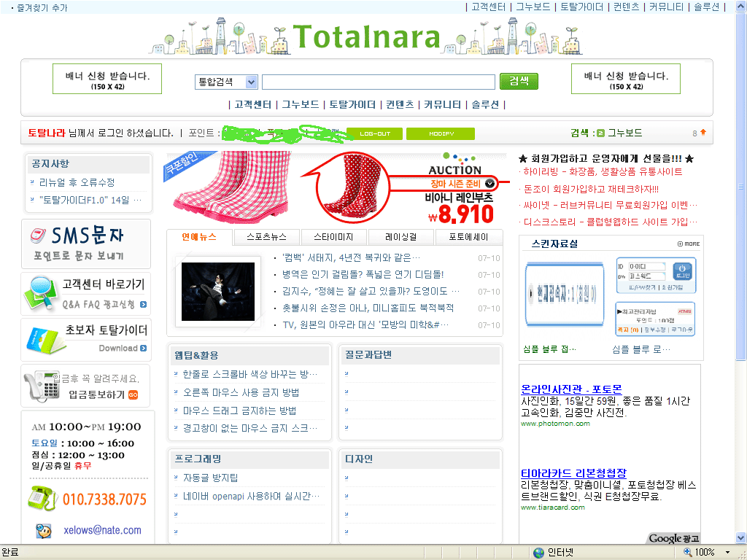The width and height of the screenshot is (747, 560).
Task: Open 솔루션 in the bold navigation menu
Action: click(485, 104)
